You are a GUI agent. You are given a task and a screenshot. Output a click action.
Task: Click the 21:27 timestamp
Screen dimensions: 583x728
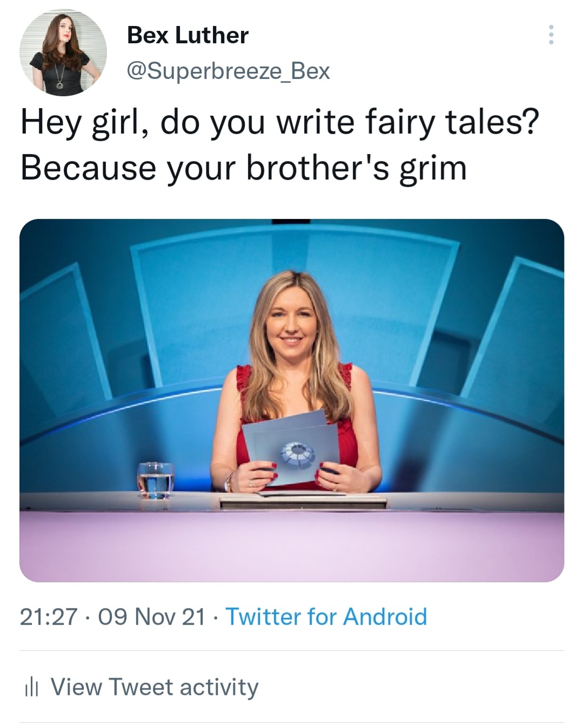click(x=49, y=616)
